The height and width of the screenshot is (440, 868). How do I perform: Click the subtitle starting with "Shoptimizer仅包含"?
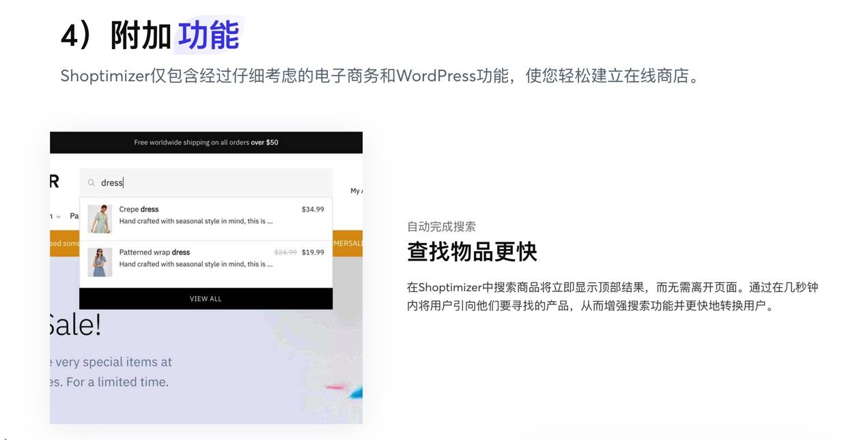click(381, 76)
